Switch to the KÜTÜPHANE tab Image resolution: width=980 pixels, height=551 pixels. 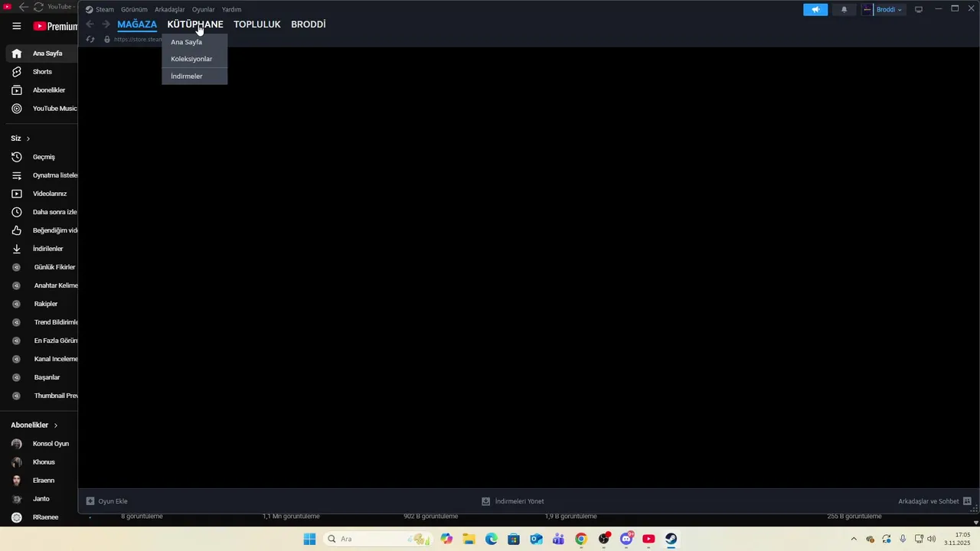coord(195,24)
